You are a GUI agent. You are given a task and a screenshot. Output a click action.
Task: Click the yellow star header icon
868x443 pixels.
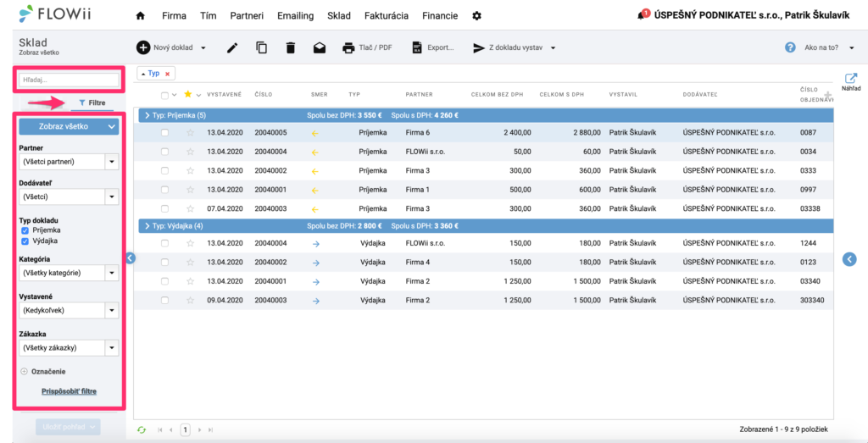tap(187, 94)
